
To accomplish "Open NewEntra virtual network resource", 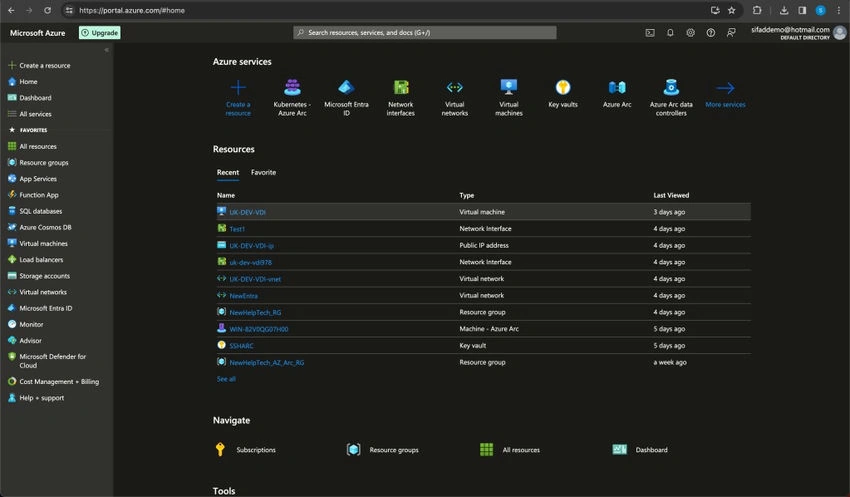I will coord(243,296).
